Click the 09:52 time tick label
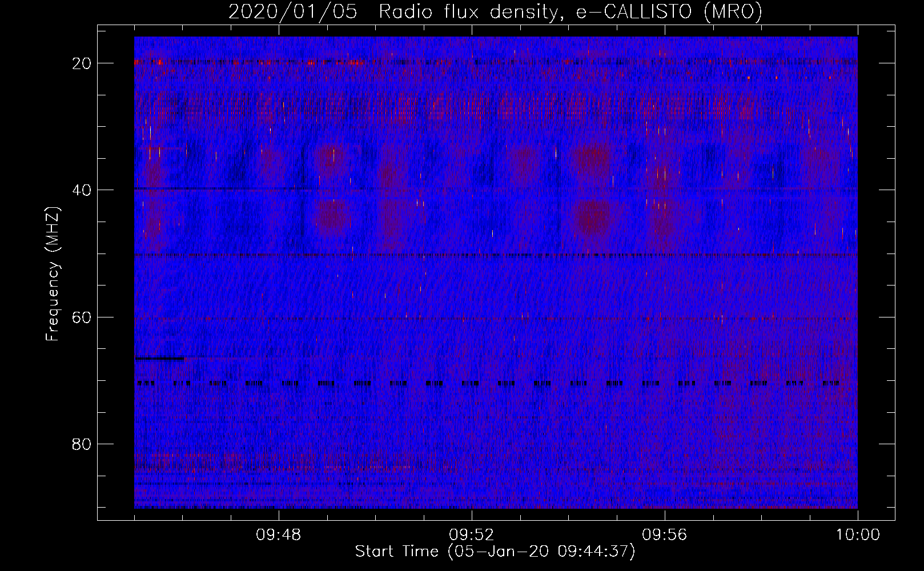Screen dimensions: 924x571 point(472,535)
